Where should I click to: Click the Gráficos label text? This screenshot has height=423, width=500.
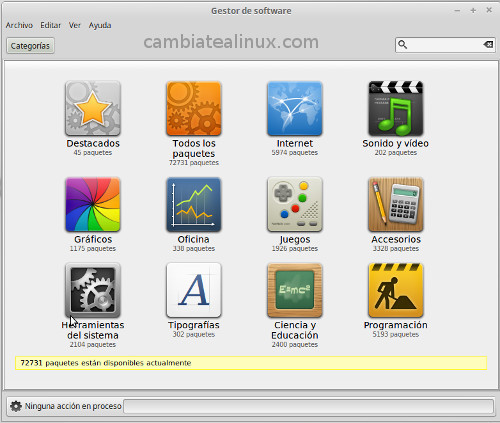[93, 239]
